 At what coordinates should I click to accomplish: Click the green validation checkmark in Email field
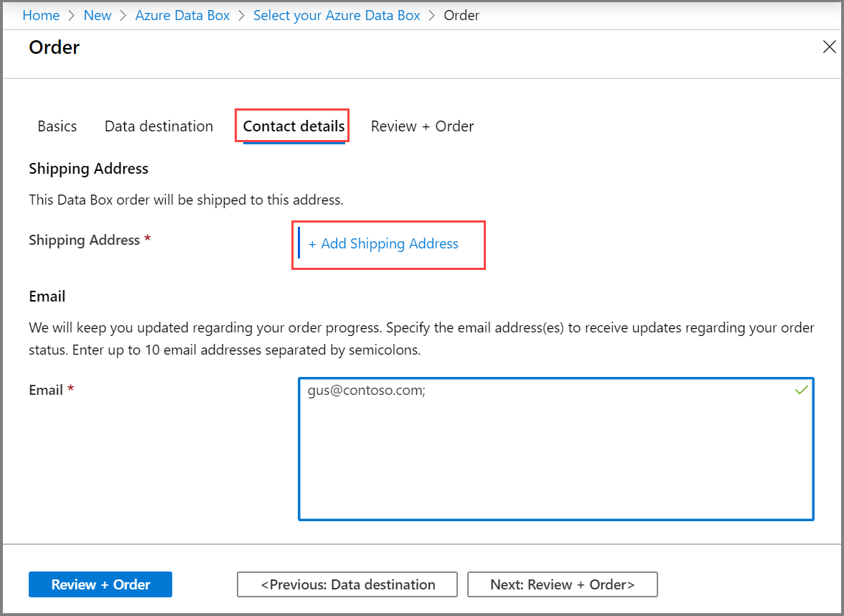click(802, 390)
